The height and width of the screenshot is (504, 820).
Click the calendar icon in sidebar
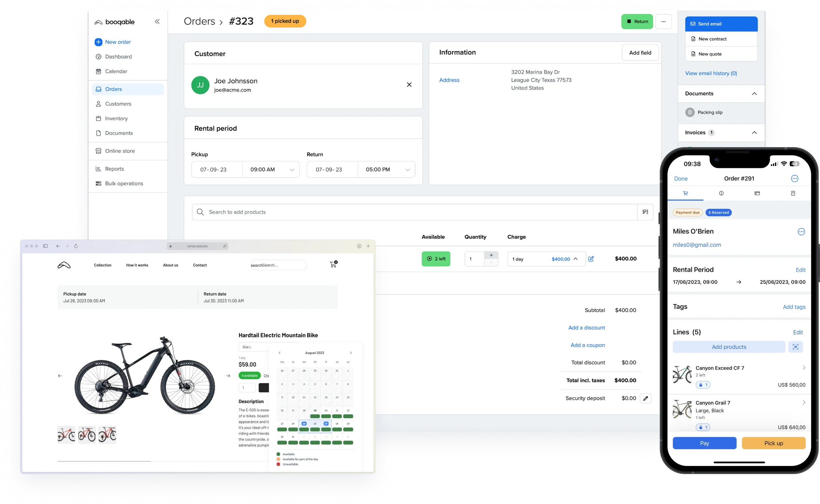point(98,71)
